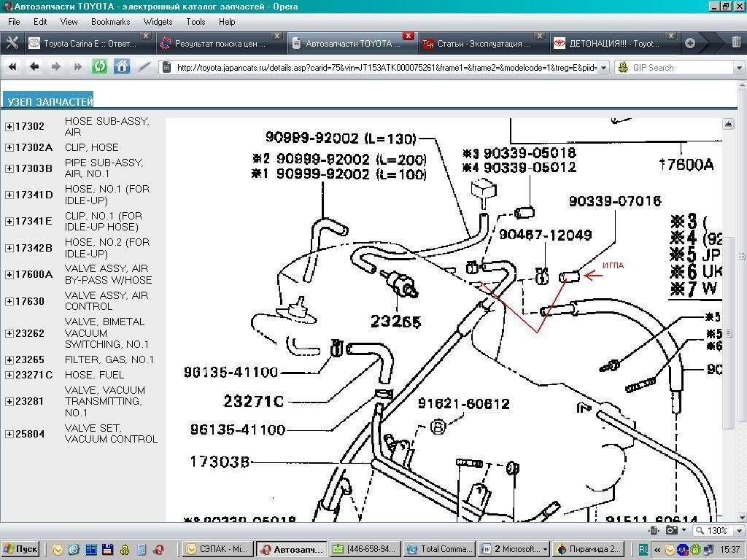Close the Автозапчасти TOYOTA tab

(408, 36)
